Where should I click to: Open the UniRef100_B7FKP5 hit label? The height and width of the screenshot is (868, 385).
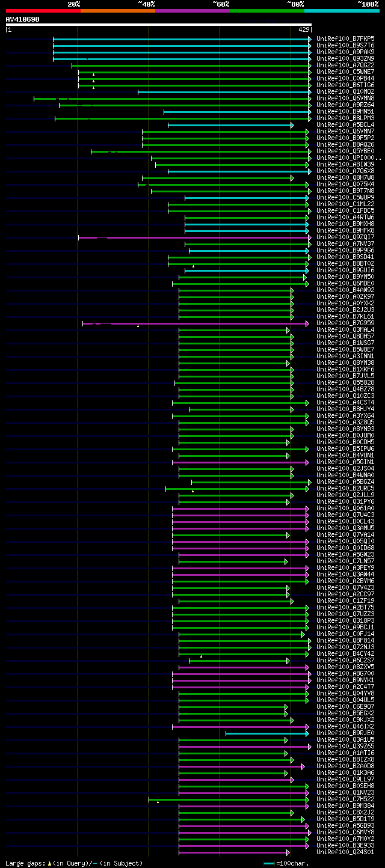click(x=345, y=39)
